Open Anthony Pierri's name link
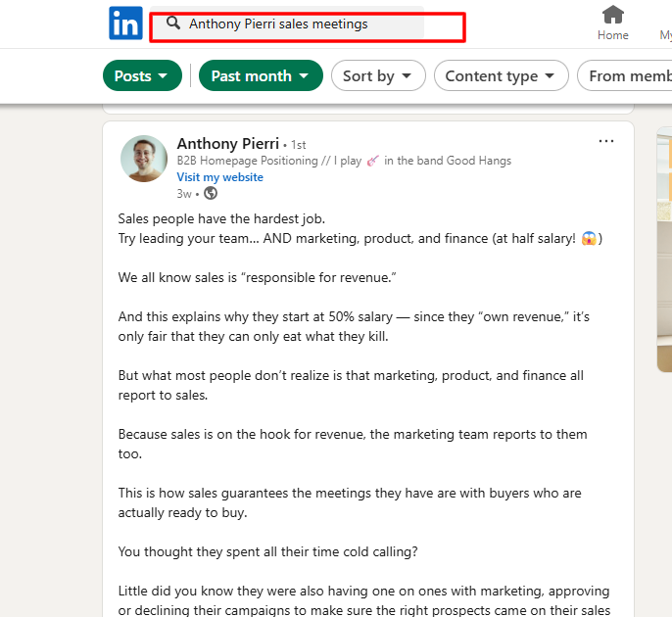 coord(227,144)
